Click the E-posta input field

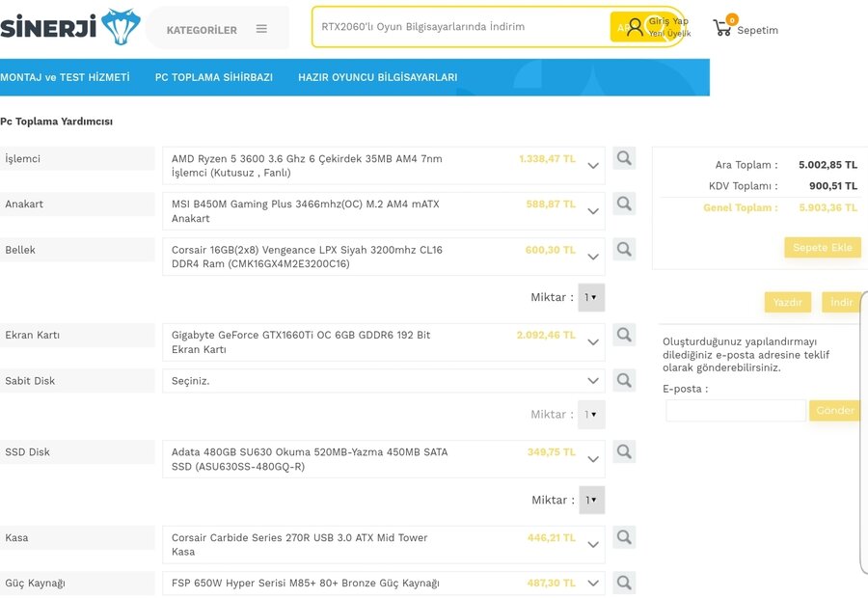736,411
